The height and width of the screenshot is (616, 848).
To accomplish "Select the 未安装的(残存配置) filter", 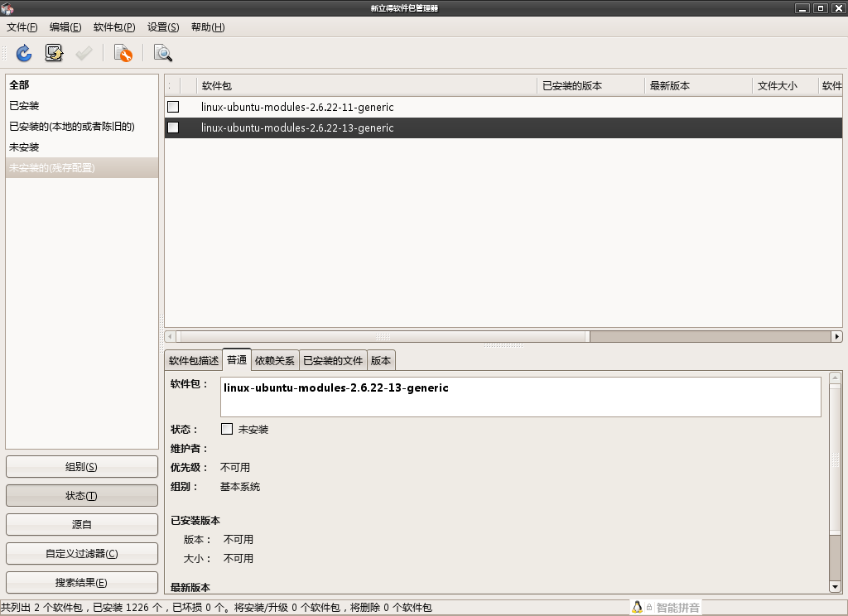I will 82,167.
